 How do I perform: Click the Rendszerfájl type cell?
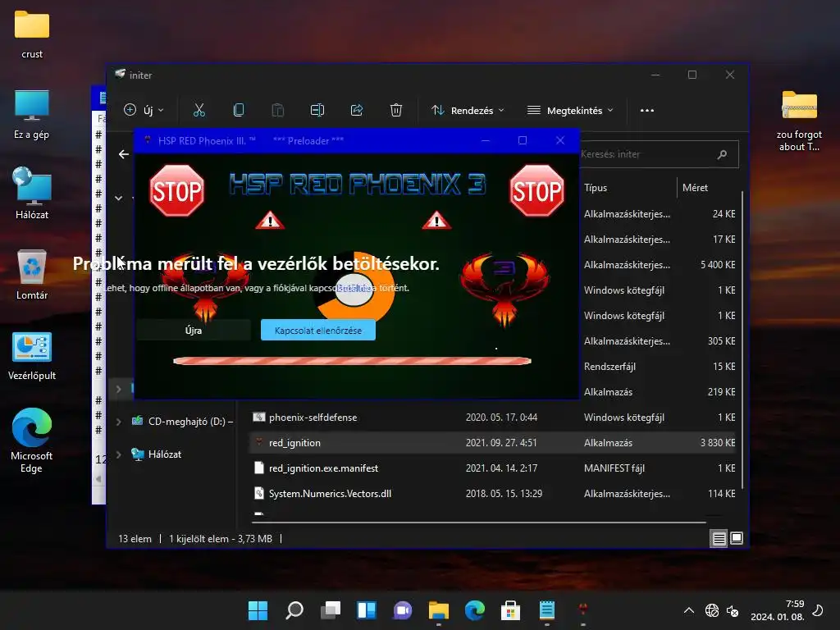(609, 367)
